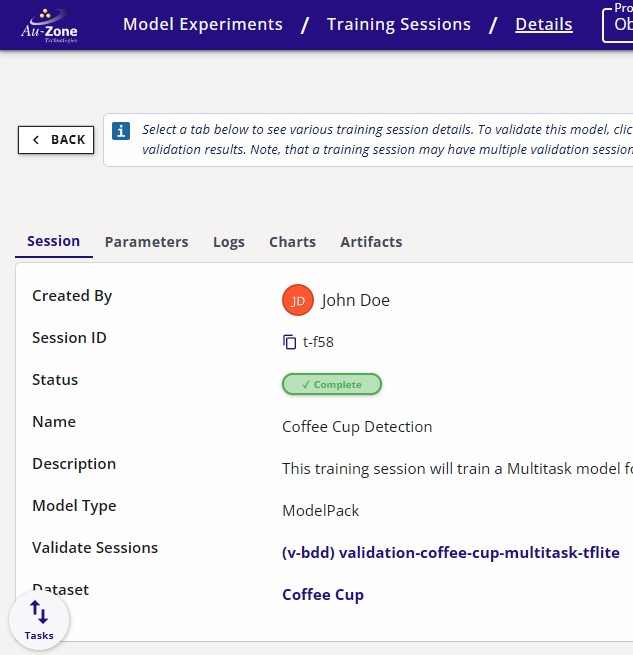Click the green Complete status badge
The width and height of the screenshot is (633, 655).
332,384
